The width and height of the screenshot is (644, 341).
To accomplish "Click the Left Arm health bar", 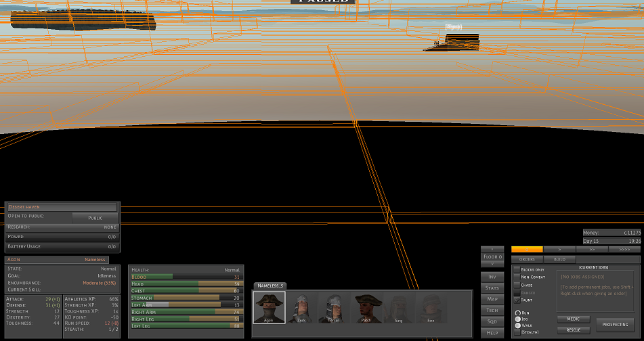I will click(186, 305).
